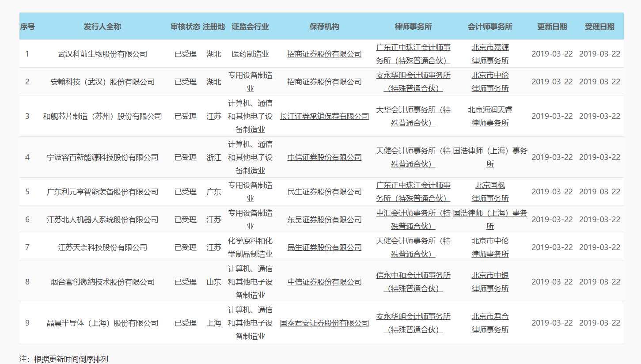641x364 pixels.
Task: Click 化学原料和化学制品制造业 industry cell
Action: pos(250,247)
